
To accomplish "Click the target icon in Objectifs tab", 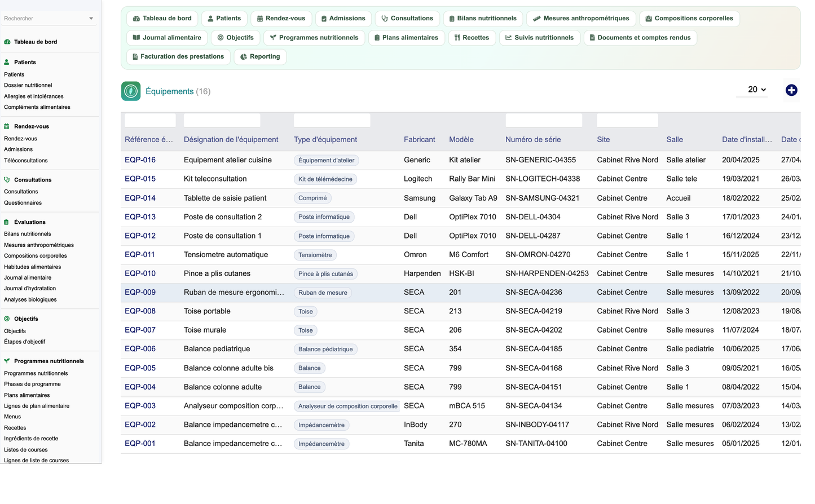I will tap(221, 38).
